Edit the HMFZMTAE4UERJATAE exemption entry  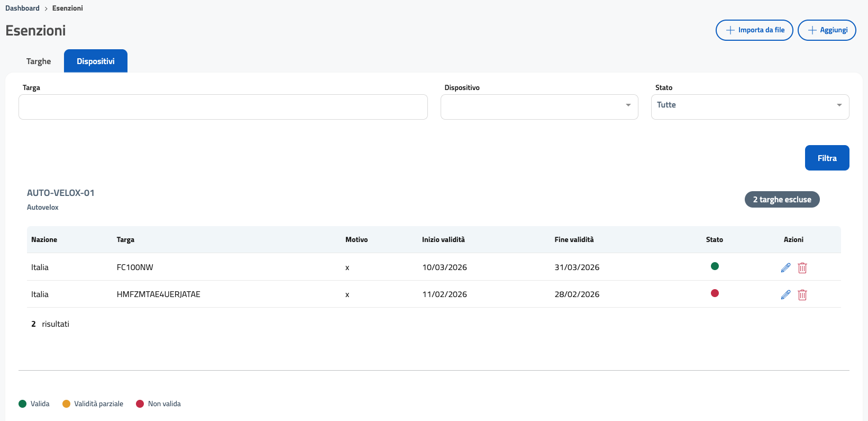coord(785,294)
